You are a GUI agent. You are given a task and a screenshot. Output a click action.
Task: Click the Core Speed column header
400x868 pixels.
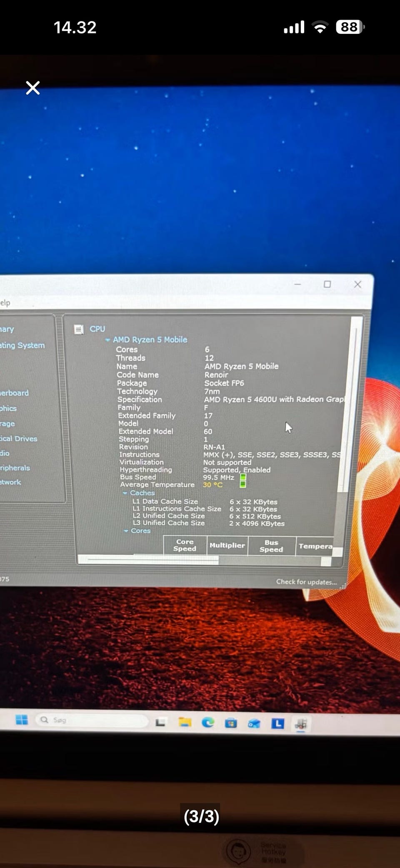coord(185,545)
